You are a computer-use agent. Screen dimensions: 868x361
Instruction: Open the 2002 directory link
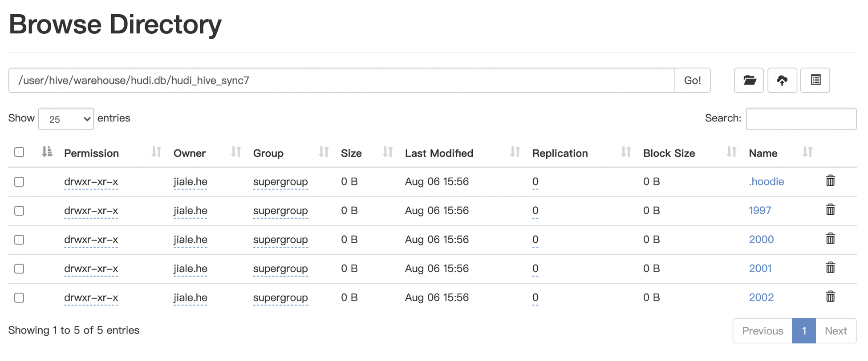[x=761, y=297]
